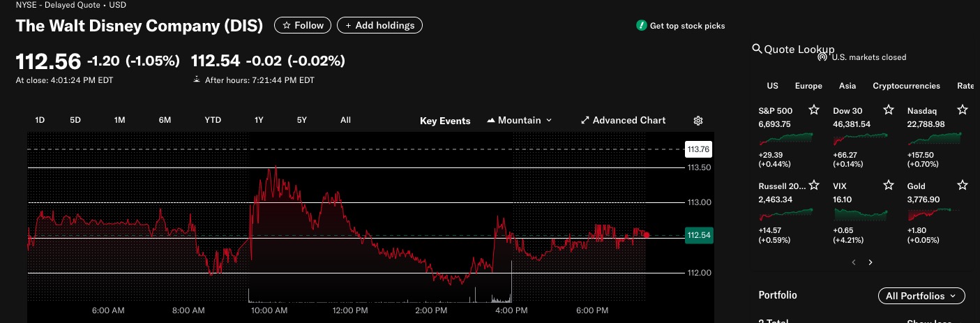Go to next markets carousel page
Image resolution: width=980 pixels, height=323 pixels.
[x=870, y=262]
